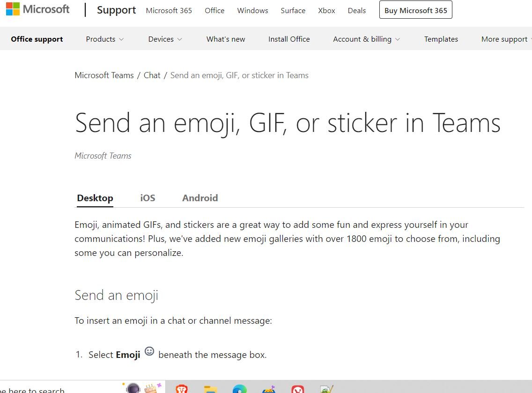
Task: Switch to the Desktop tab
Action: point(95,198)
